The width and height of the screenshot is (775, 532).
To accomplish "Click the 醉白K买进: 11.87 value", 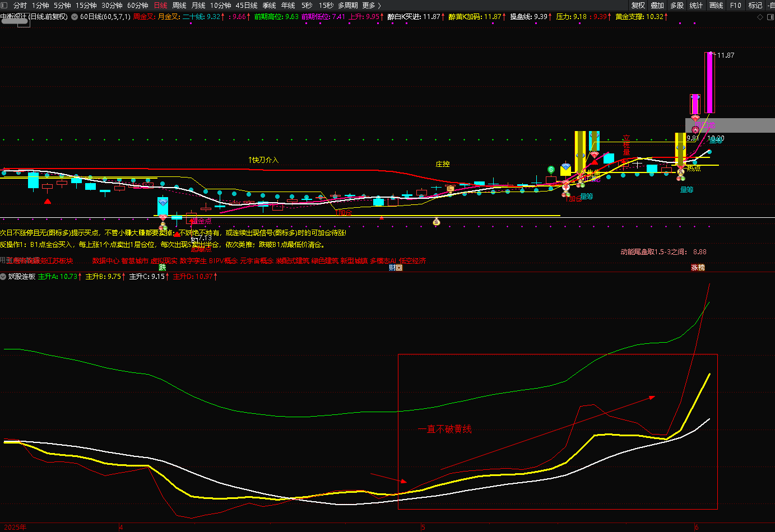I will 416,17.
